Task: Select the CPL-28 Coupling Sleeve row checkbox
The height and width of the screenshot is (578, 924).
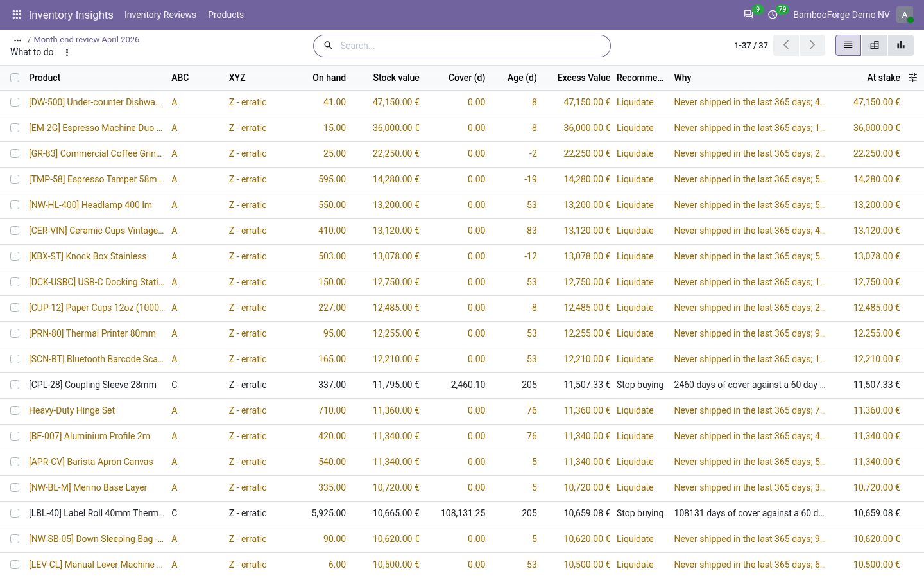Action: click(15, 385)
